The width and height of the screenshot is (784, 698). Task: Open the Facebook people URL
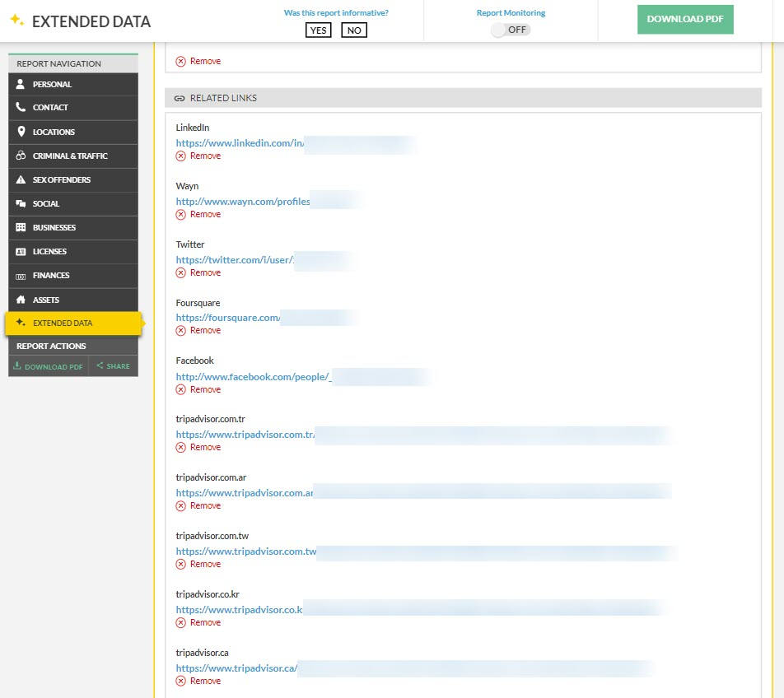coord(254,377)
